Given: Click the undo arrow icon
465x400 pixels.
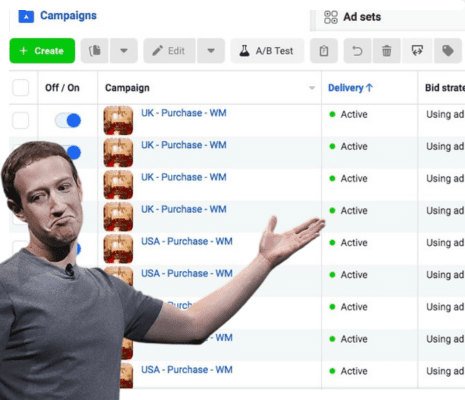Looking at the screenshot, I should 357,51.
